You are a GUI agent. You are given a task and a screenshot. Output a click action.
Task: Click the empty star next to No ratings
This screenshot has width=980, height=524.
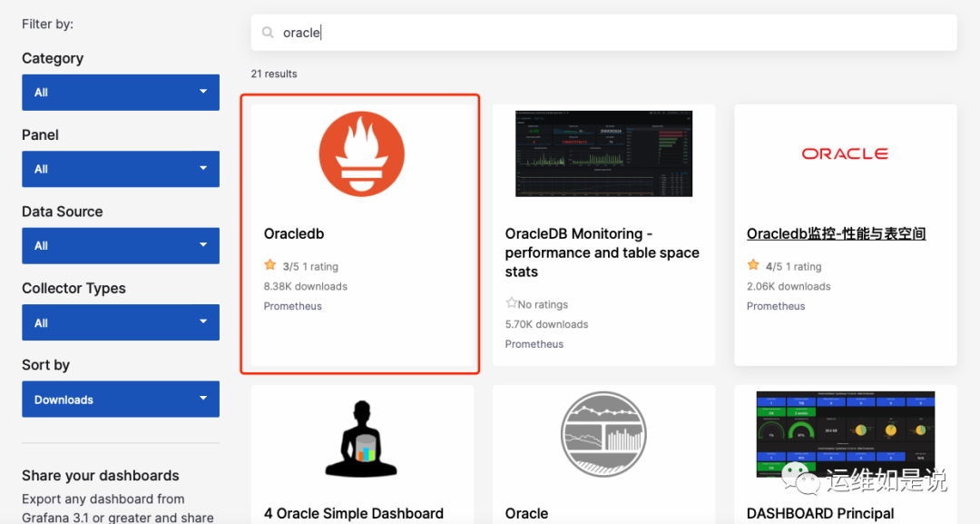click(x=511, y=304)
